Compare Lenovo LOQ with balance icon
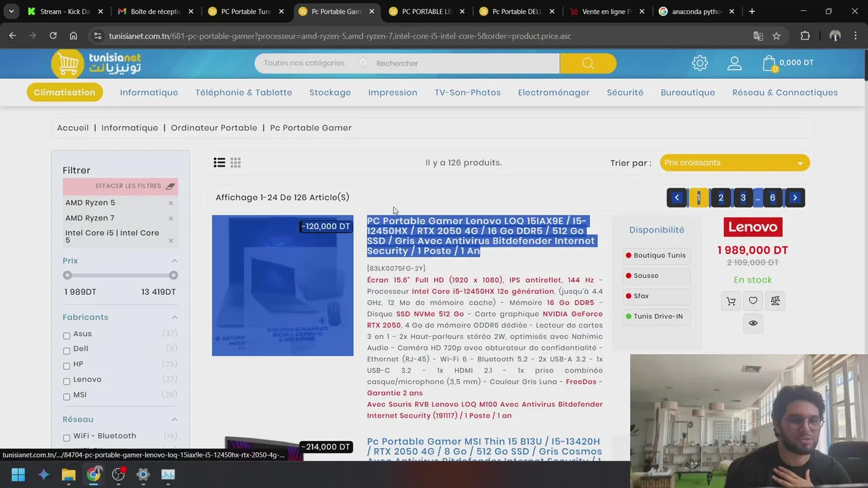The image size is (868, 488). (775, 301)
